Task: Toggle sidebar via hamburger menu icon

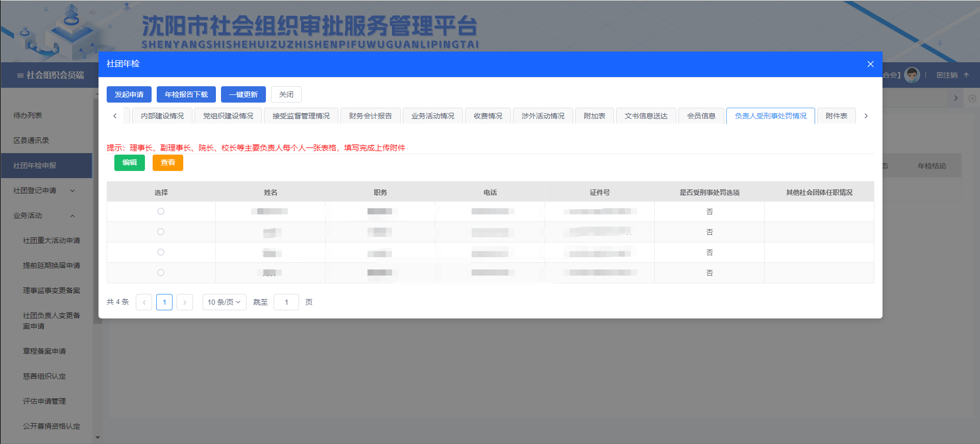Action: point(20,75)
